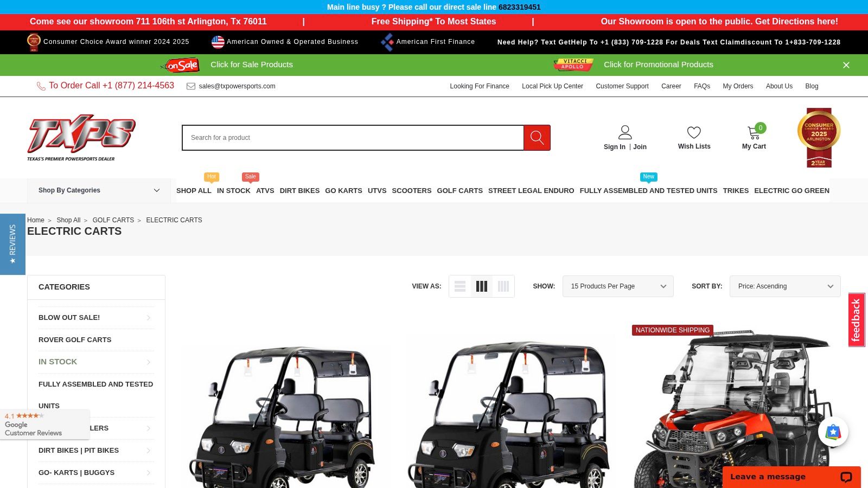
Task: Open UTVS navigation menu item
Action: click(x=377, y=191)
